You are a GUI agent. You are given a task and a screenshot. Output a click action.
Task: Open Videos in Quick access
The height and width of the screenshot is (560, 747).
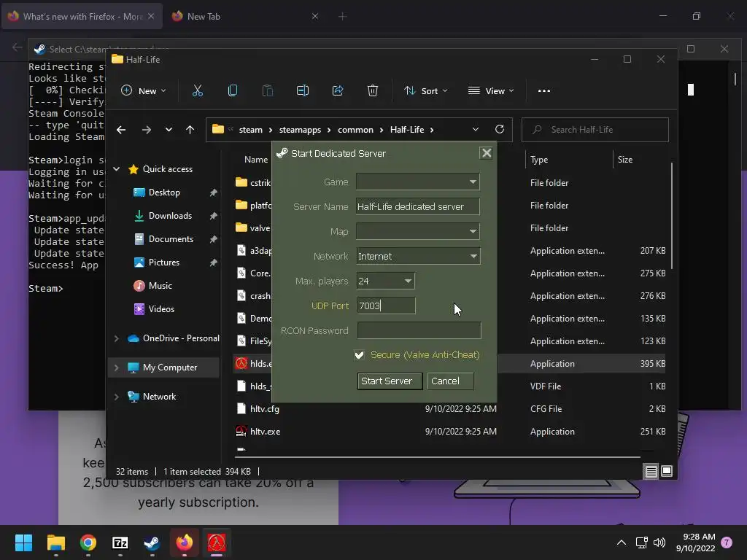(161, 309)
